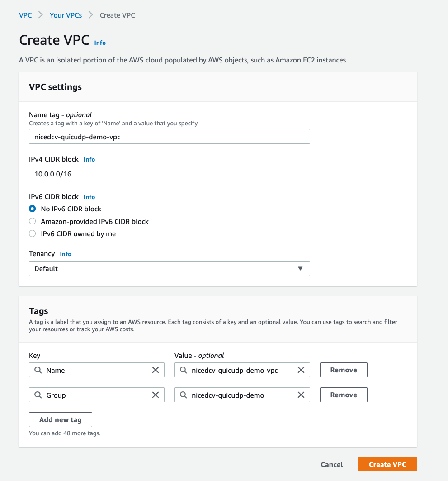The image size is (448, 481).
Task: Select No IPv6 CIDR block option
Action: (x=32, y=209)
